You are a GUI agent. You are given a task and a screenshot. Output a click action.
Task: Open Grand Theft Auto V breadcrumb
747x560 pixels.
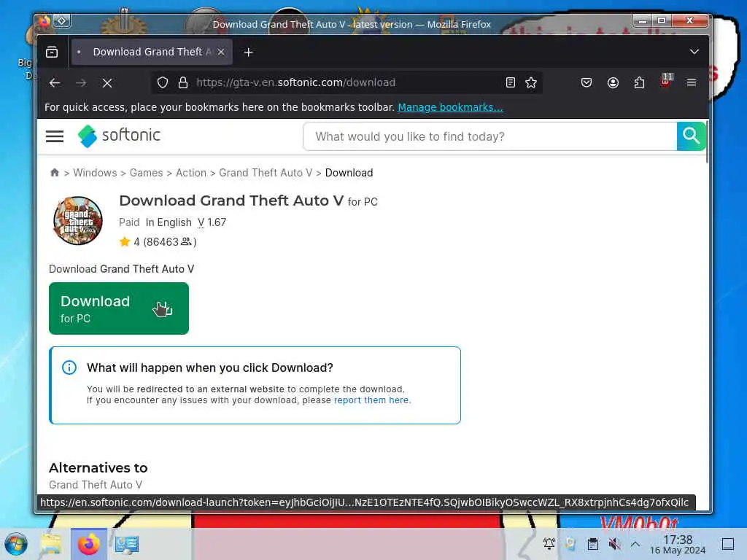(x=266, y=173)
